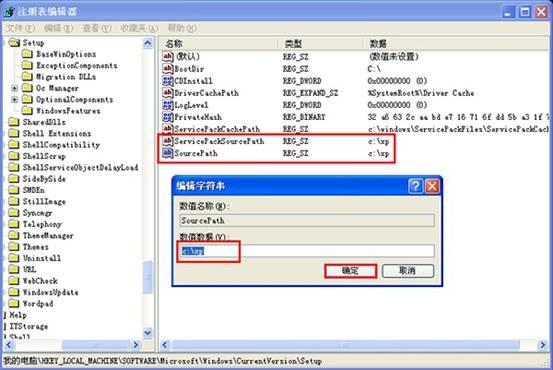
Task: Click the tree pane scroll down arrow
Action: click(148, 332)
